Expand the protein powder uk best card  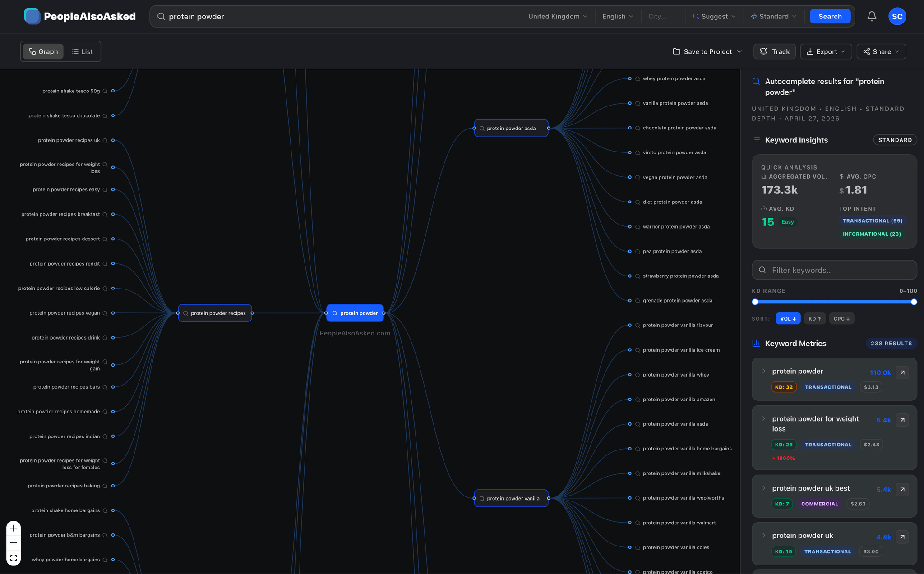764,488
